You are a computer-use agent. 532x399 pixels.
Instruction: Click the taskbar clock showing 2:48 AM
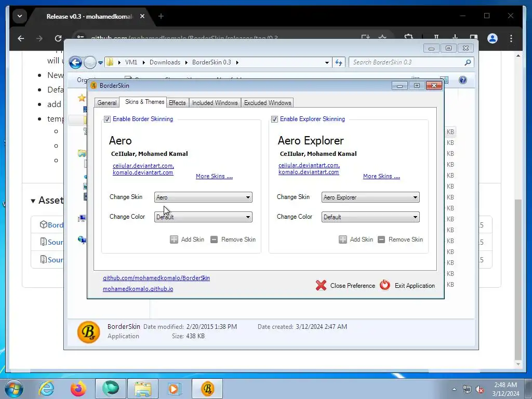tap(506, 389)
